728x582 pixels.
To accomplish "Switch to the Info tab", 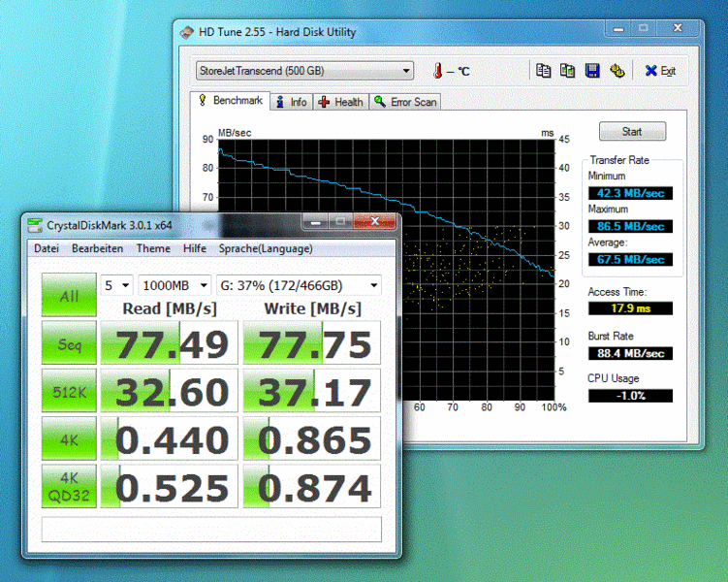I will tap(292, 102).
